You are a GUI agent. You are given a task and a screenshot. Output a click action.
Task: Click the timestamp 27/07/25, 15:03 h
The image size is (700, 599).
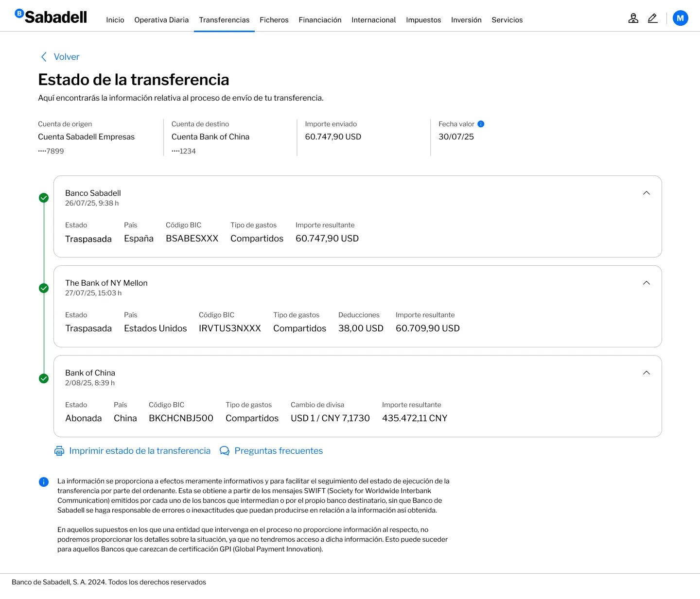click(x=93, y=293)
